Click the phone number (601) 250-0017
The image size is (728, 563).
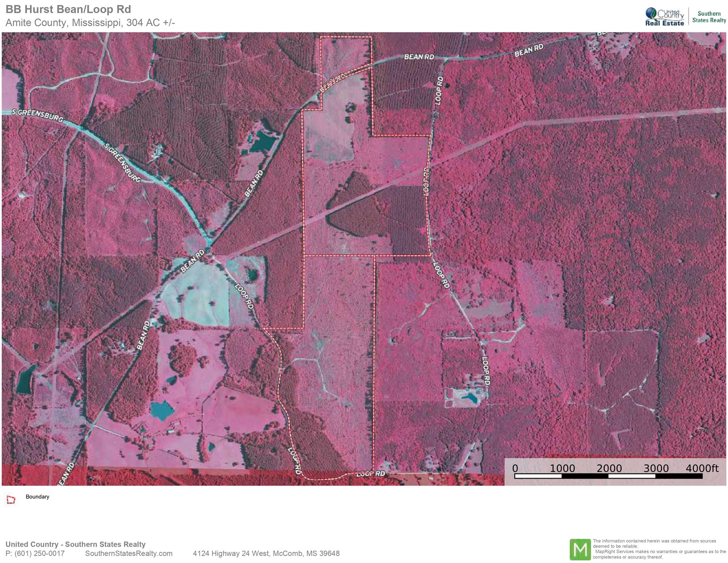click(35, 554)
